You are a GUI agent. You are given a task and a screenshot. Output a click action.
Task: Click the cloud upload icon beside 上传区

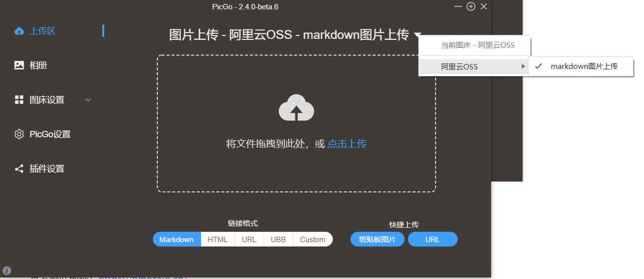point(19,31)
